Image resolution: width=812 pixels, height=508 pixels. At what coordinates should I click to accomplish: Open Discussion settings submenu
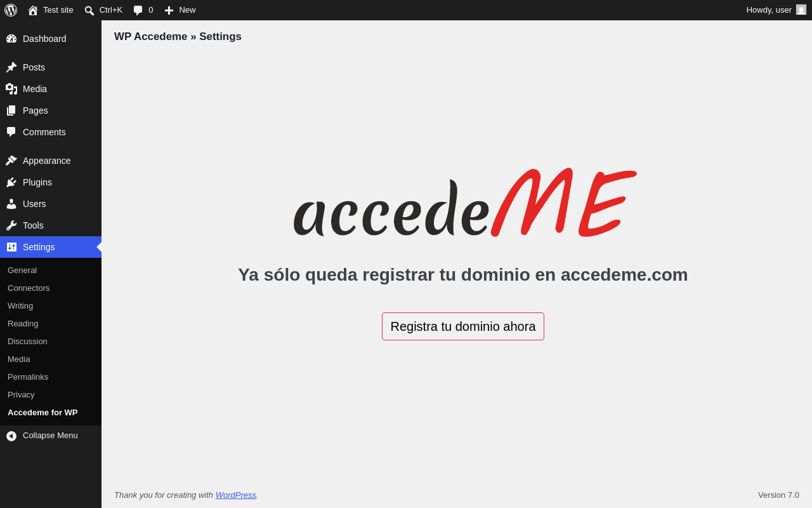tap(51, 341)
